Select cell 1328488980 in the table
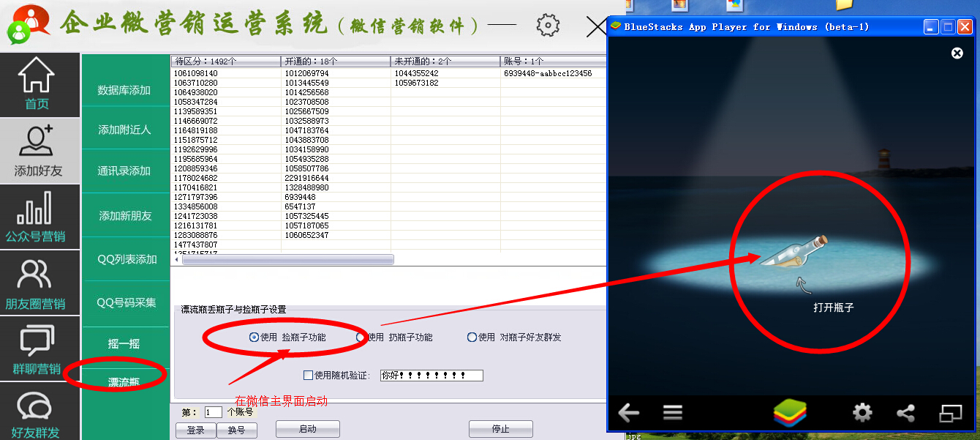This screenshot has width=980, height=440. (x=306, y=188)
